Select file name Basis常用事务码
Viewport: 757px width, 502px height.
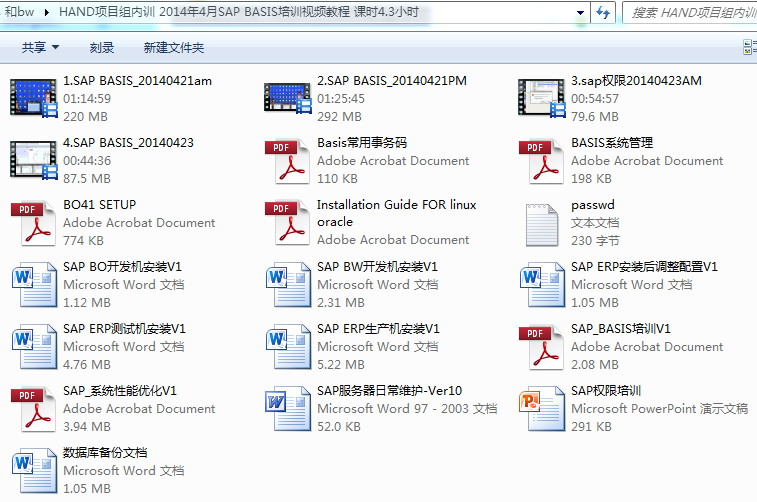[x=362, y=143]
